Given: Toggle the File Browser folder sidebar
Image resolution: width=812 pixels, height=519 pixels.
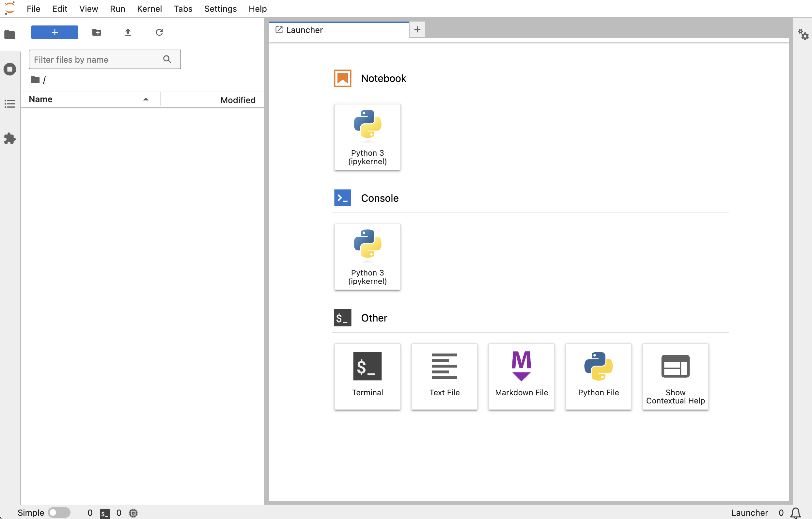Looking at the screenshot, I should [10, 34].
